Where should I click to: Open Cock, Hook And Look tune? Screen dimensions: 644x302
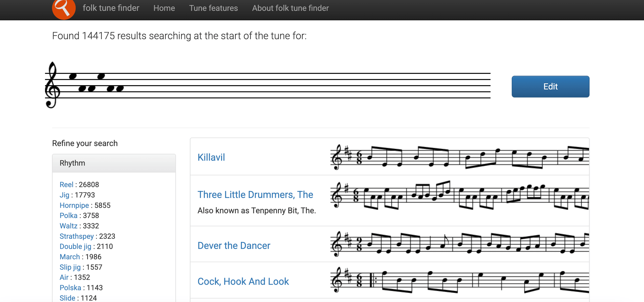(243, 281)
